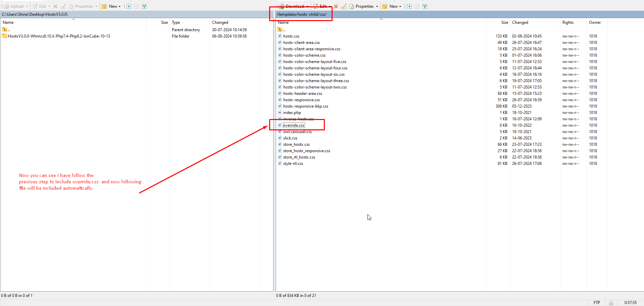Click the remote New folder icon
The image size is (644, 306).
385,6
